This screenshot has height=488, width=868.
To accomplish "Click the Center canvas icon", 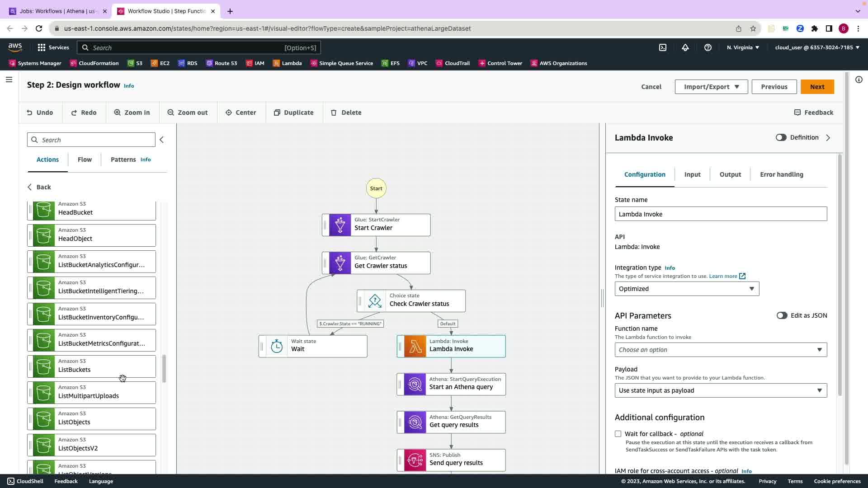I will click(x=229, y=113).
